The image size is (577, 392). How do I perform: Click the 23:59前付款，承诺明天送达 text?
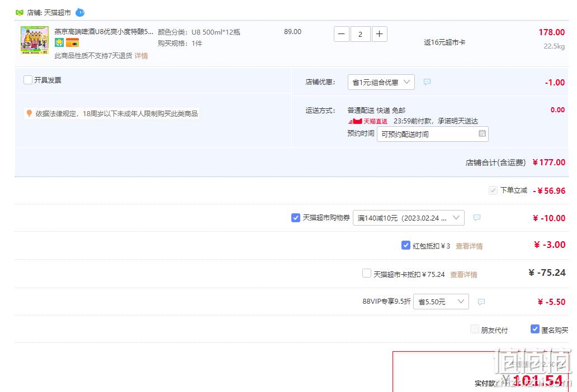coord(436,121)
